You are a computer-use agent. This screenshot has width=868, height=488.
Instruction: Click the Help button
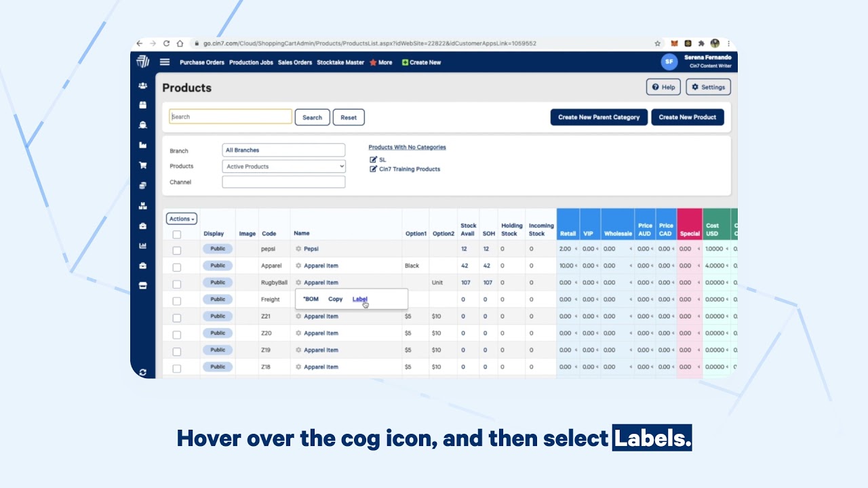click(663, 87)
